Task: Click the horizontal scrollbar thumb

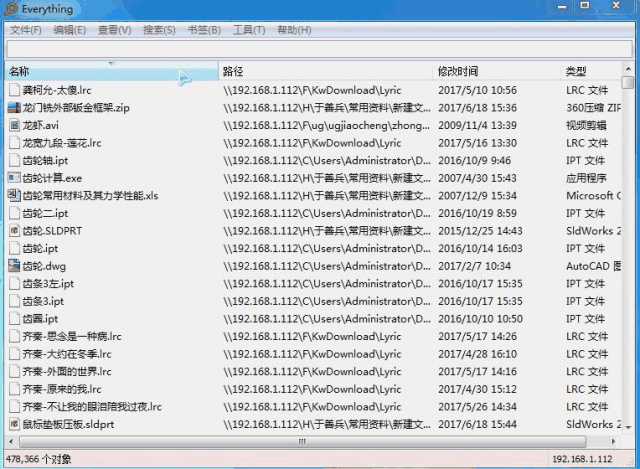Action: [302, 441]
